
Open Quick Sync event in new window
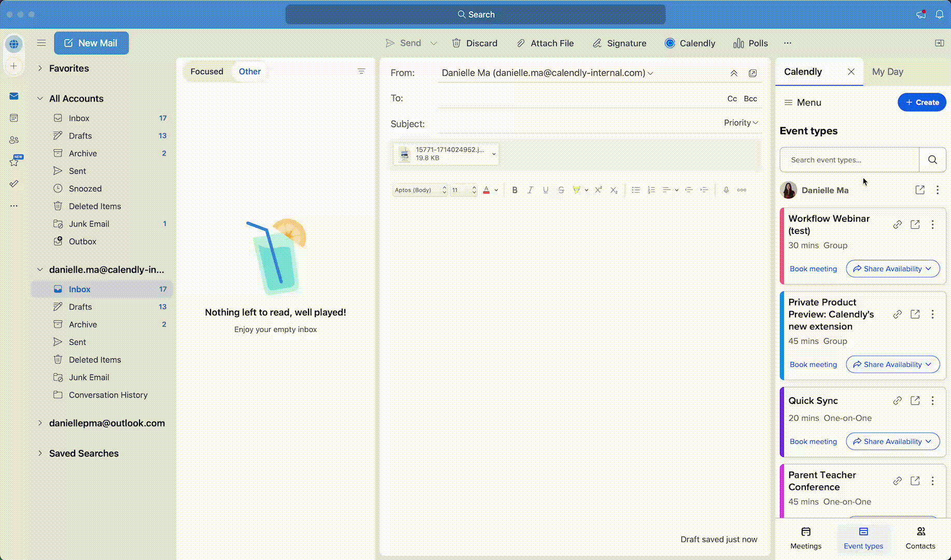point(915,401)
